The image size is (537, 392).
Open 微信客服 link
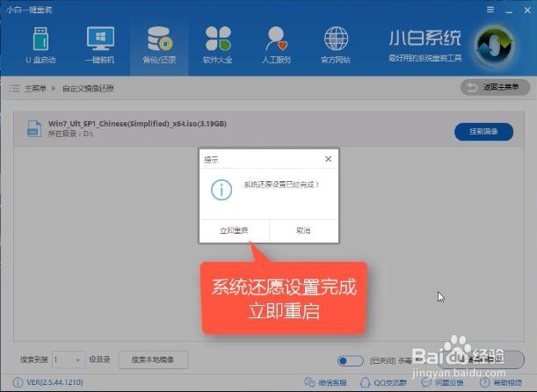[x=326, y=382]
